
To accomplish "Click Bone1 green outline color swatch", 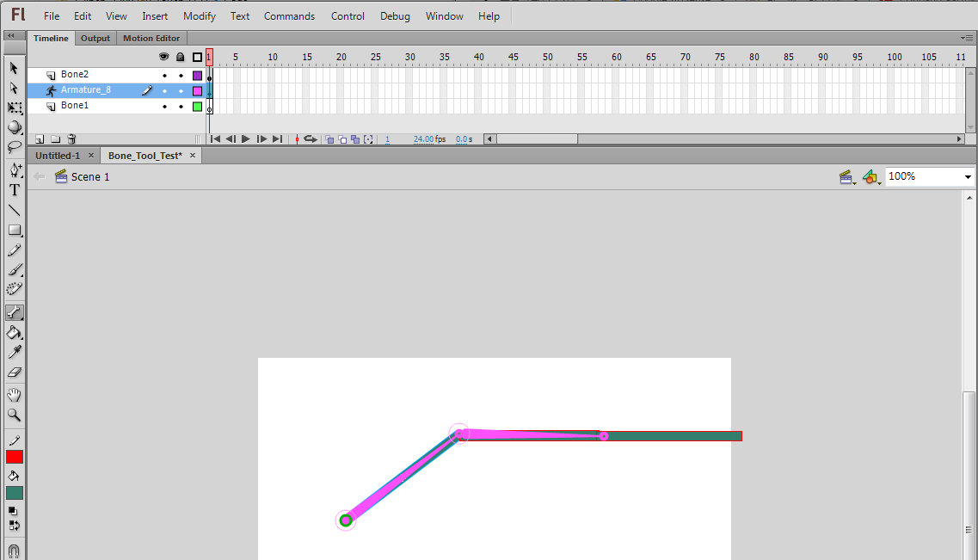I will (197, 107).
